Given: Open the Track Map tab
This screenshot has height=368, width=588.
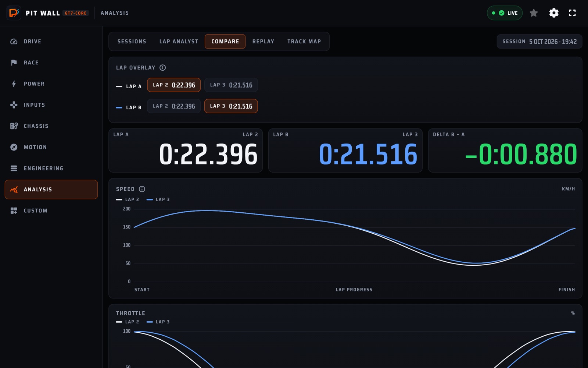Looking at the screenshot, I should click(304, 42).
